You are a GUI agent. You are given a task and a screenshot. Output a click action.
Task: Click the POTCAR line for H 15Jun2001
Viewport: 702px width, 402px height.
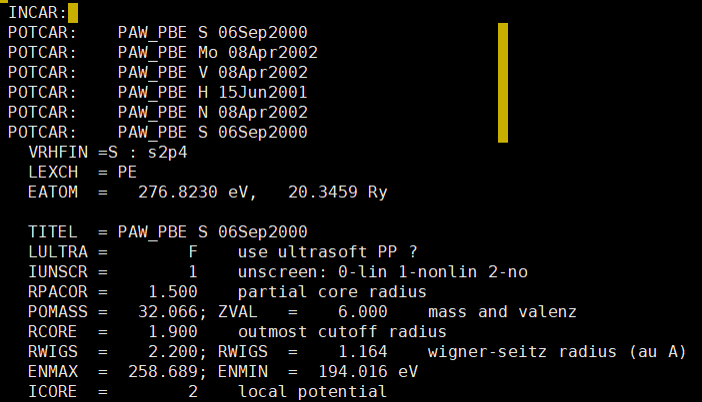[x=158, y=92]
